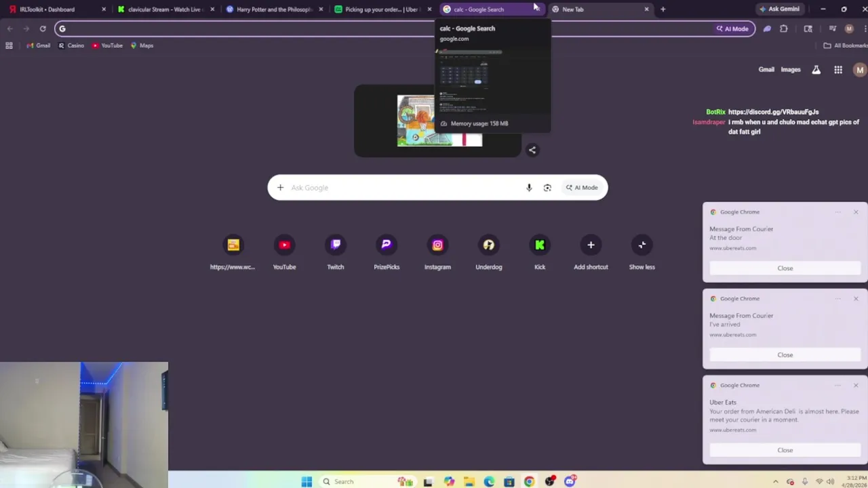Open the Google account avatar on page

tap(860, 70)
